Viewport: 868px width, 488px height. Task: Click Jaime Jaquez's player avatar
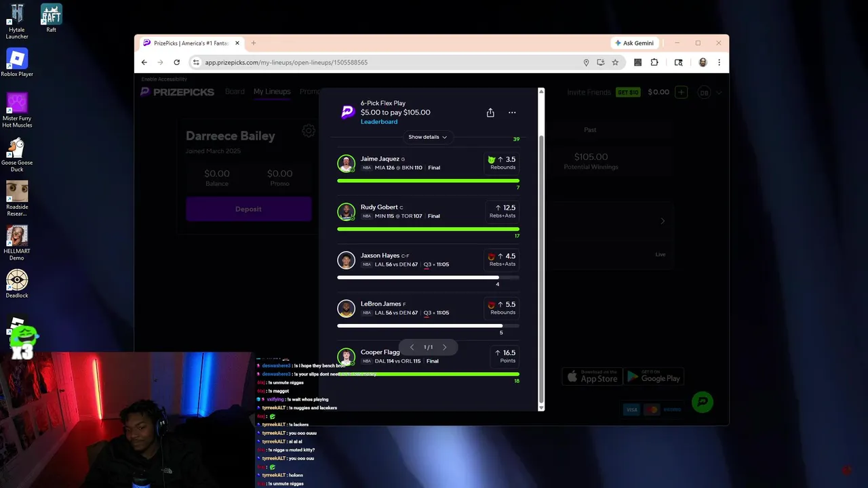(x=347, y=163)
